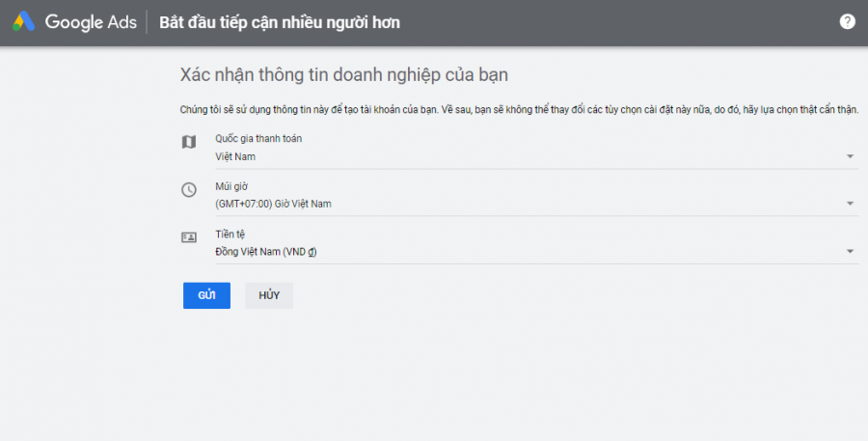This screenshot has height=441, width=868.
Task: Expand the currency dropdown arrow
Action: (x=851, y=252)
